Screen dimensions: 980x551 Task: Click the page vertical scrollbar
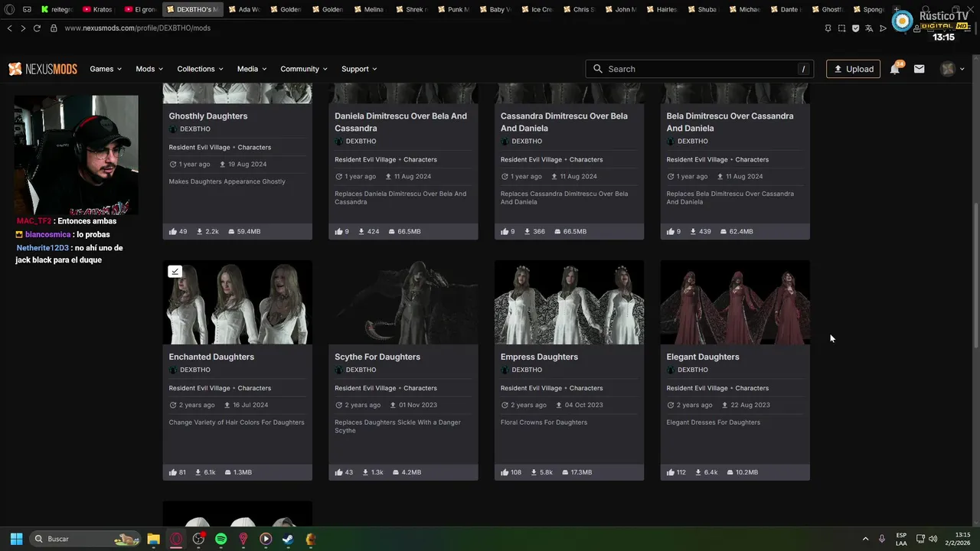[x=976, y=275]
